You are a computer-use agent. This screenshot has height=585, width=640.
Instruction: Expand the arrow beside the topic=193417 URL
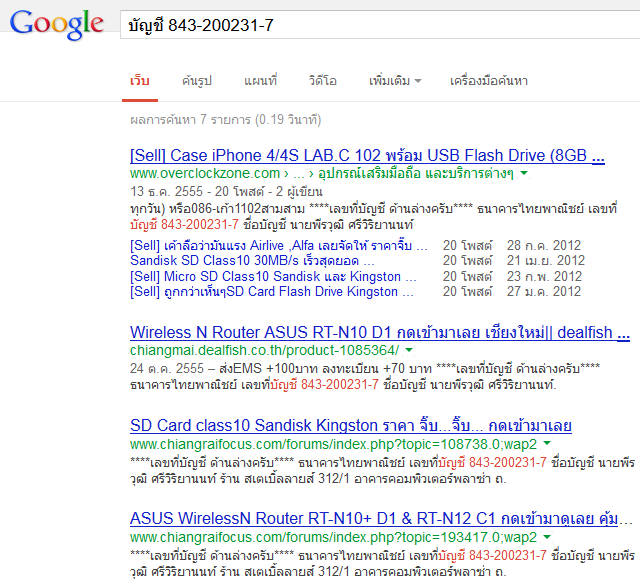[547, 536]
